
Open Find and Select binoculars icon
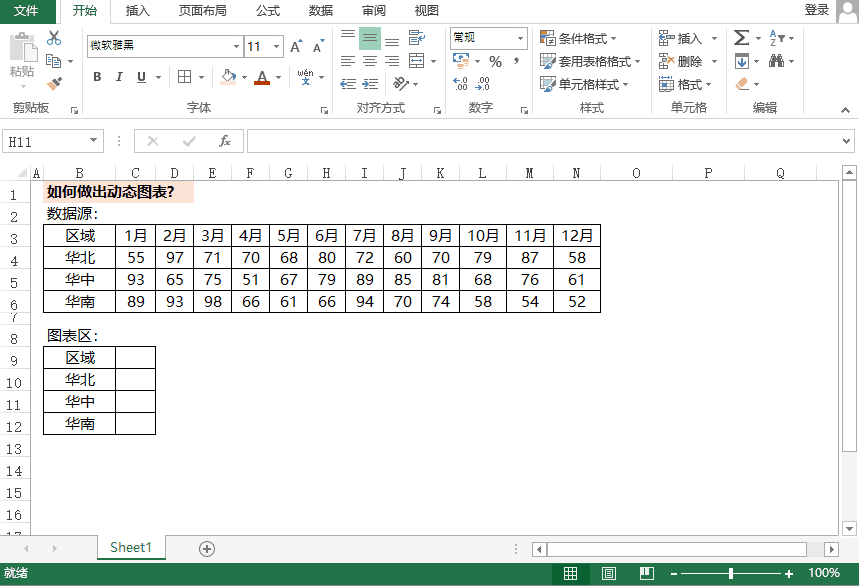777,61
